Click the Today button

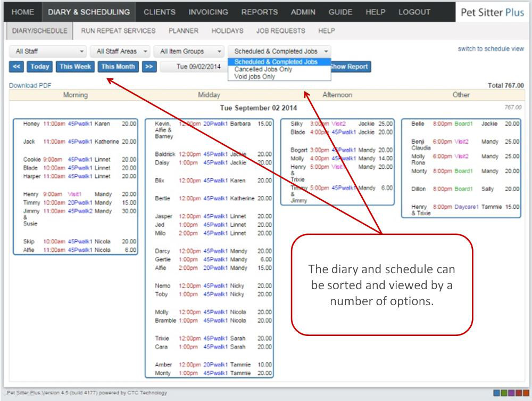[40, 67]
